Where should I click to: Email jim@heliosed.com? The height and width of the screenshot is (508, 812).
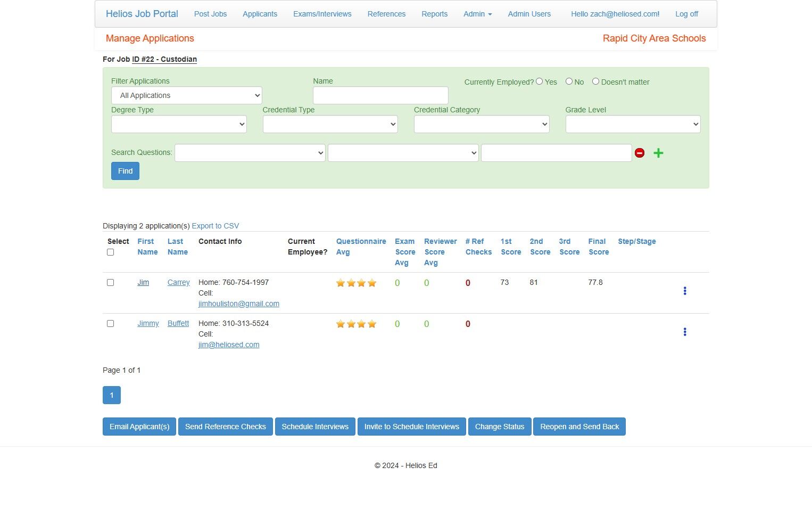[x=229, y=345]
